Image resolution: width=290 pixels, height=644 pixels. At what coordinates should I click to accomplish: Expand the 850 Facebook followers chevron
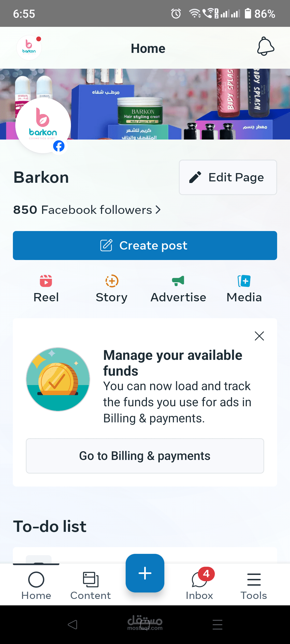pos(158,210)
